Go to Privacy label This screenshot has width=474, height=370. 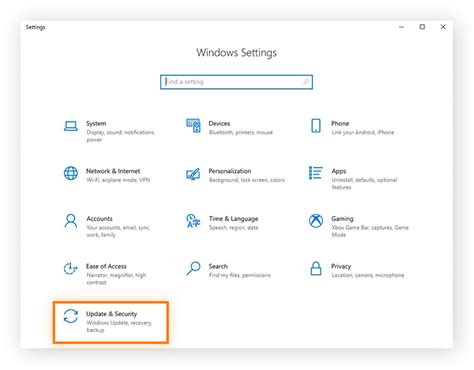tap(341, 266)
